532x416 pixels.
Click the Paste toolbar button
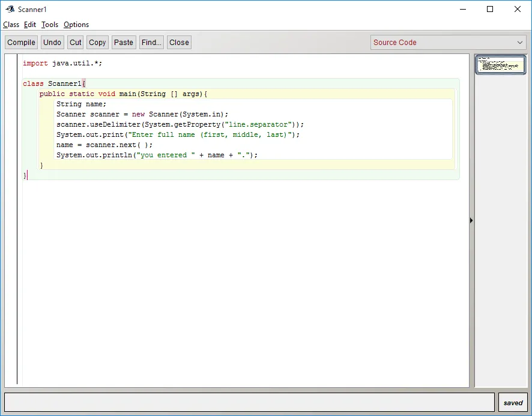(x=124, y=43)
